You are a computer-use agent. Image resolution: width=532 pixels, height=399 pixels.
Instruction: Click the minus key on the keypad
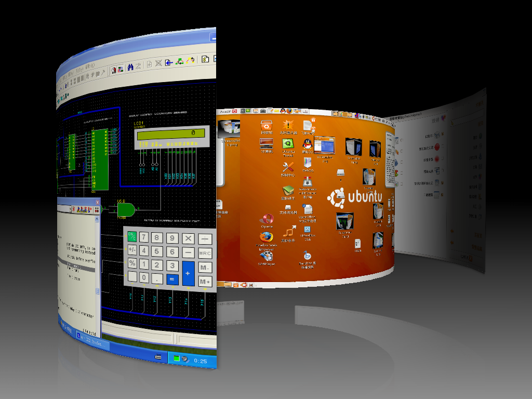tap(188, 252)
